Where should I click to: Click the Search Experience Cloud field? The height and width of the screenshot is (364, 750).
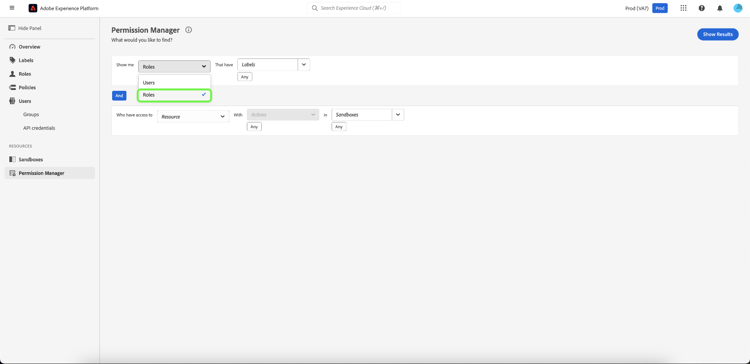coord(354,8)
